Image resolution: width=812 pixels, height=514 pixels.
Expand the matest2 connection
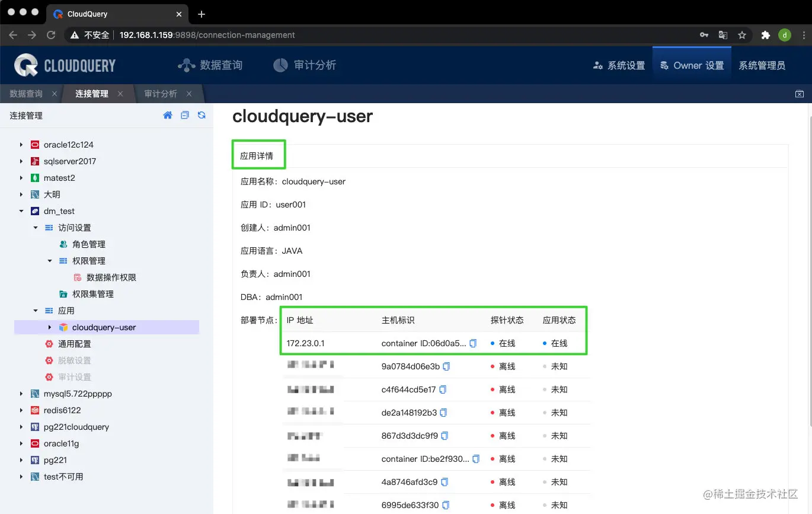(x=21, y=178)
